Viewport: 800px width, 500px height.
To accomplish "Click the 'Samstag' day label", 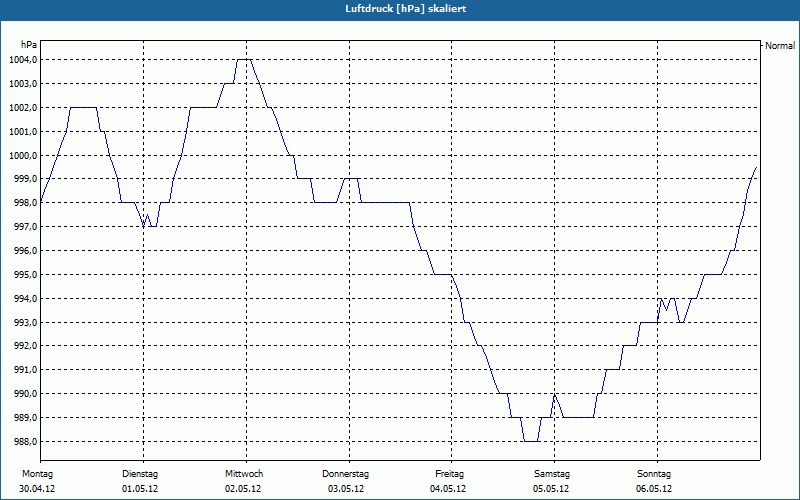I will coord(552,474).
